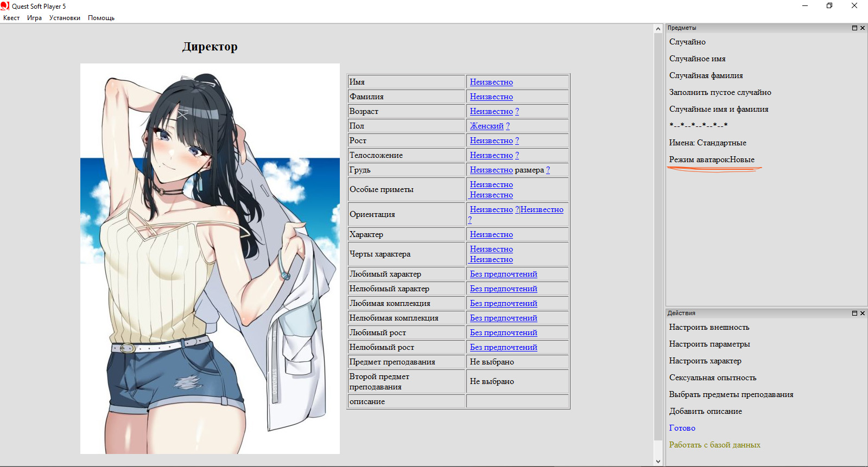
Task: Close the Действия panel
Action: coord(863,313)
